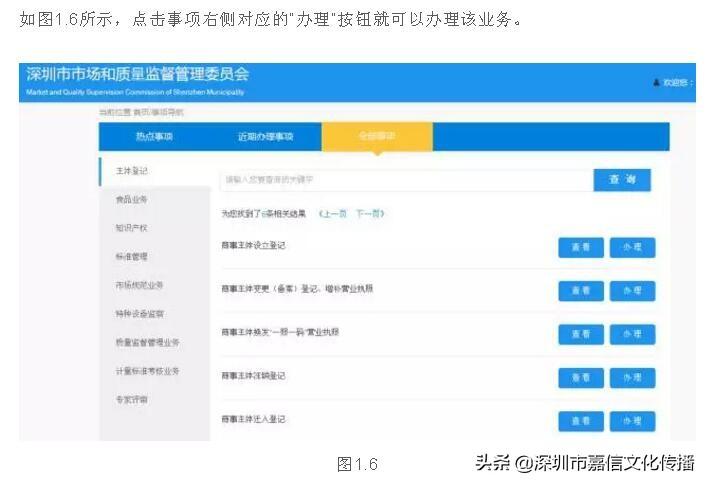This screenshot has width=708, height=485.
Task: Select the orange 全部事项 tab
Action: tap(377, 136)
